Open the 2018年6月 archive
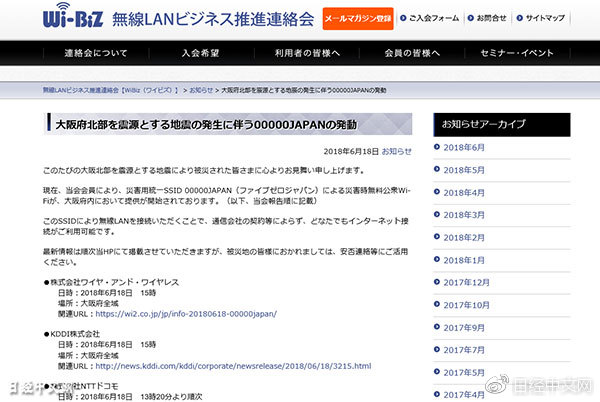Image resolution: width=600 pixels, height=402 pixels. [x=464, y=148]
